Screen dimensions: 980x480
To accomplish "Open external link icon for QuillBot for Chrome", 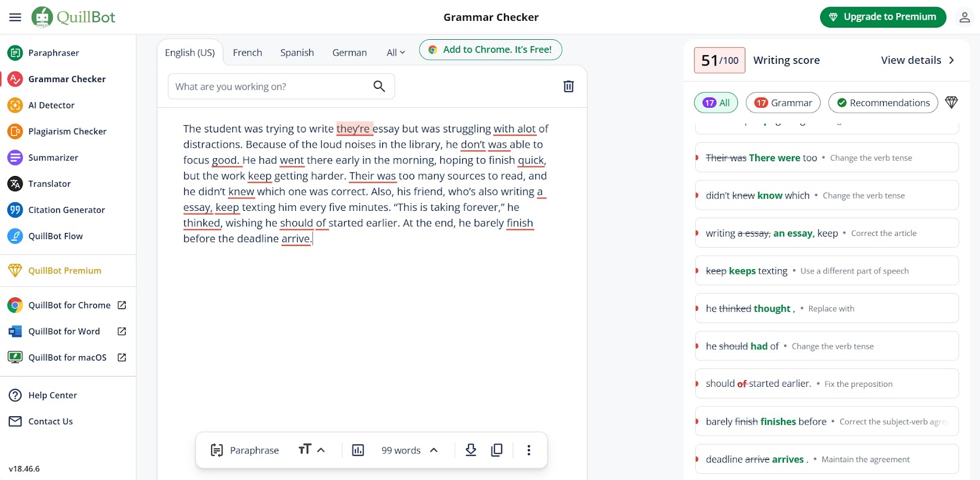I will coord(122,305).
